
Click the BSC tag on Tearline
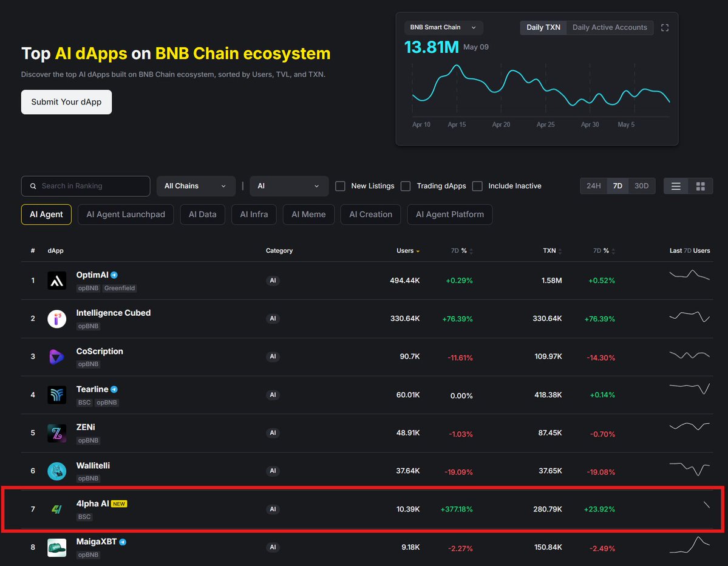click(x=84, y=403)
